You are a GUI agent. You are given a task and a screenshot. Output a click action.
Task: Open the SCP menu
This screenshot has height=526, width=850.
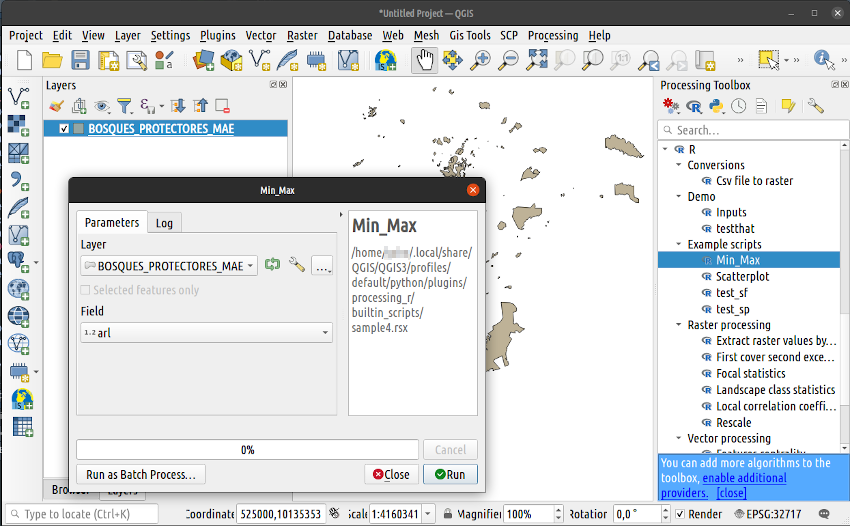pyautogui.click(x=508, y=35)
